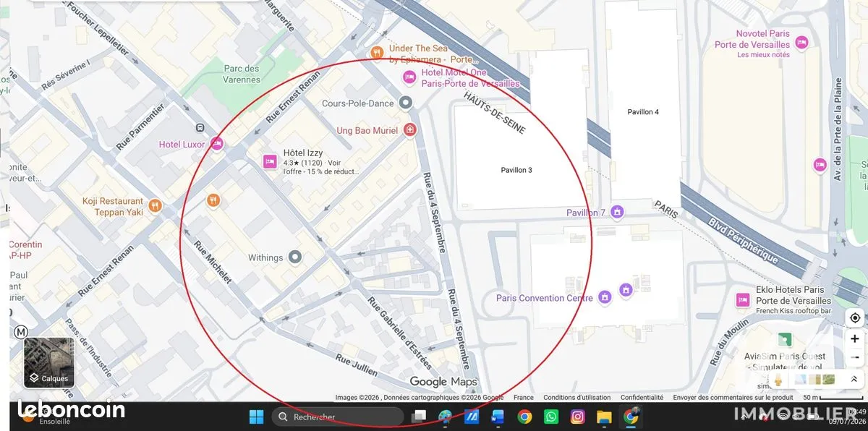Click the metro M station icon
The height and width of the screenshot is (431, 868).
click(21, 331)
